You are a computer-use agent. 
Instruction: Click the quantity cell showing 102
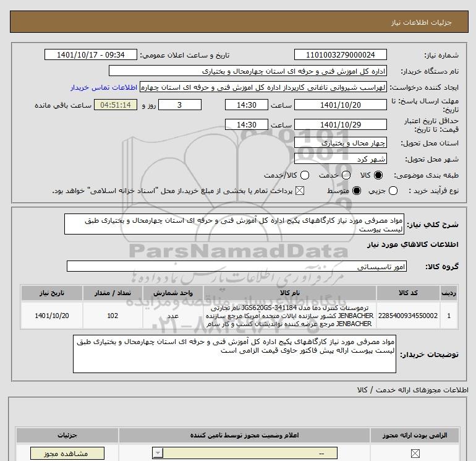point(113,316)
